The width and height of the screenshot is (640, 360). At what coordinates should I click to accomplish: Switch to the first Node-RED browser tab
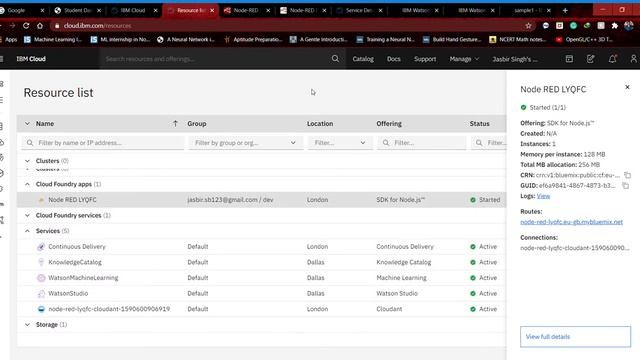(246, 10)
